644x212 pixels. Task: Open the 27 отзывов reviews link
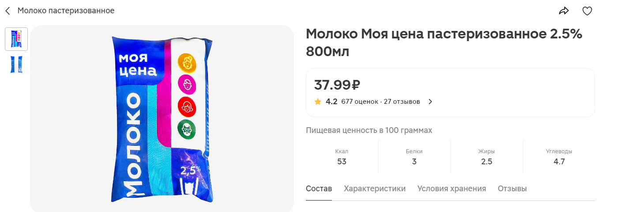[x=402, y=102]
